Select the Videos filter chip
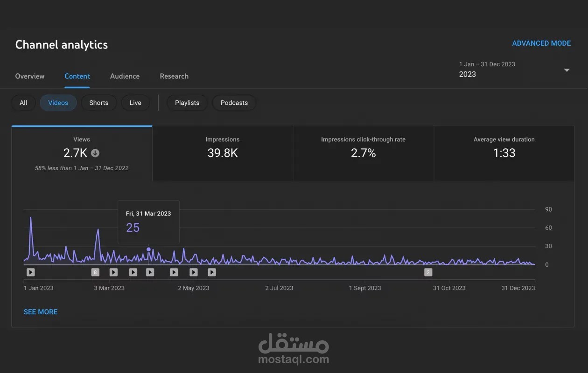 [x=58, y=103]
